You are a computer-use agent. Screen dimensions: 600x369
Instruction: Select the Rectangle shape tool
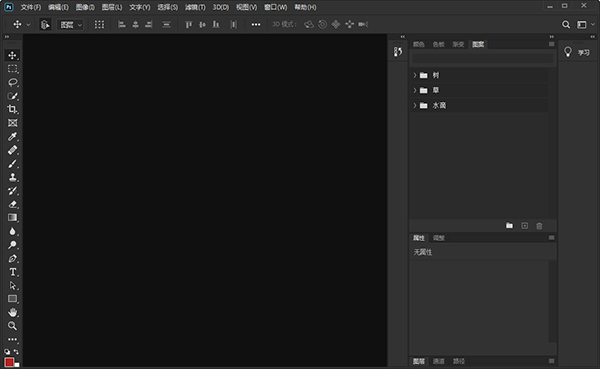tap(12, 299)
